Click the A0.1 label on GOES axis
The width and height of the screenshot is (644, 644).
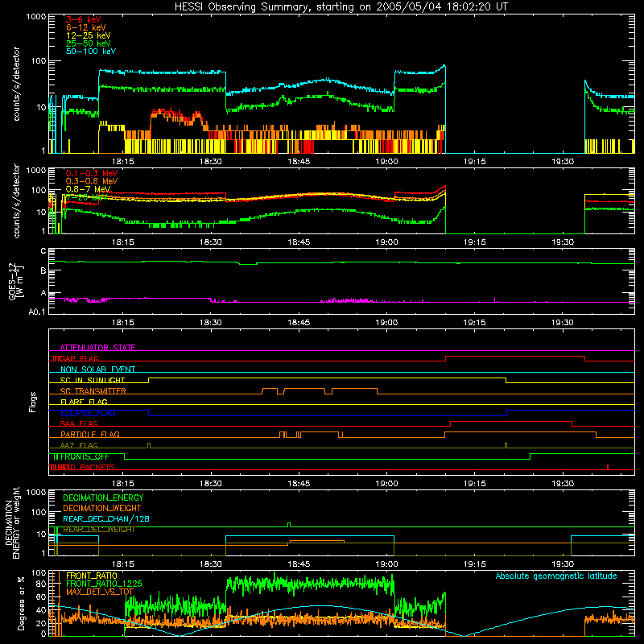[x=37, y=312]
